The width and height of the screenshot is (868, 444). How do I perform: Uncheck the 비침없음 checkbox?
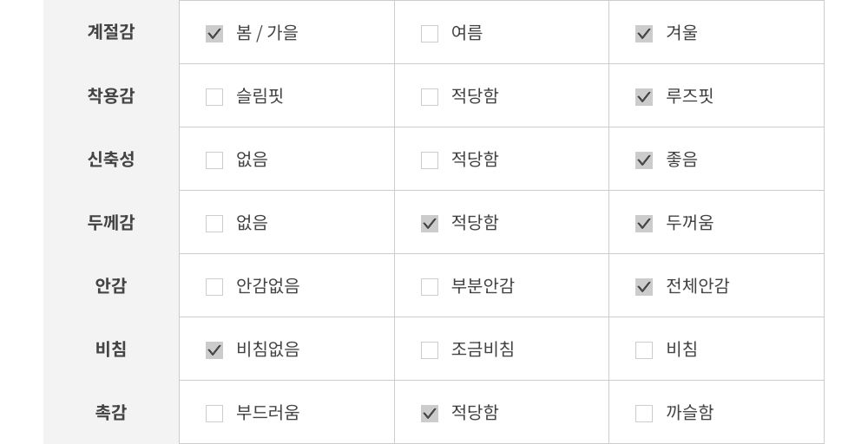214,350
